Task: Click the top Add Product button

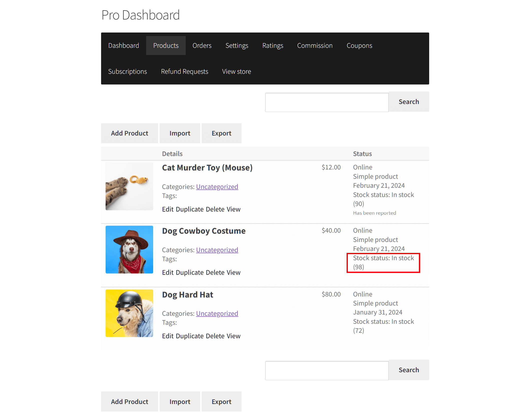Action: coord(130,133)
